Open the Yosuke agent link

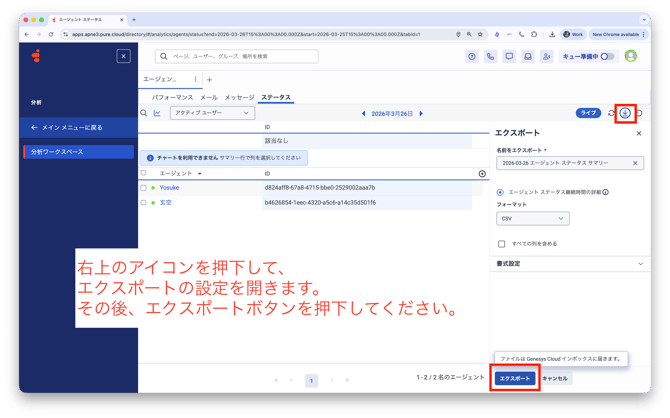(x=169, y=188)
